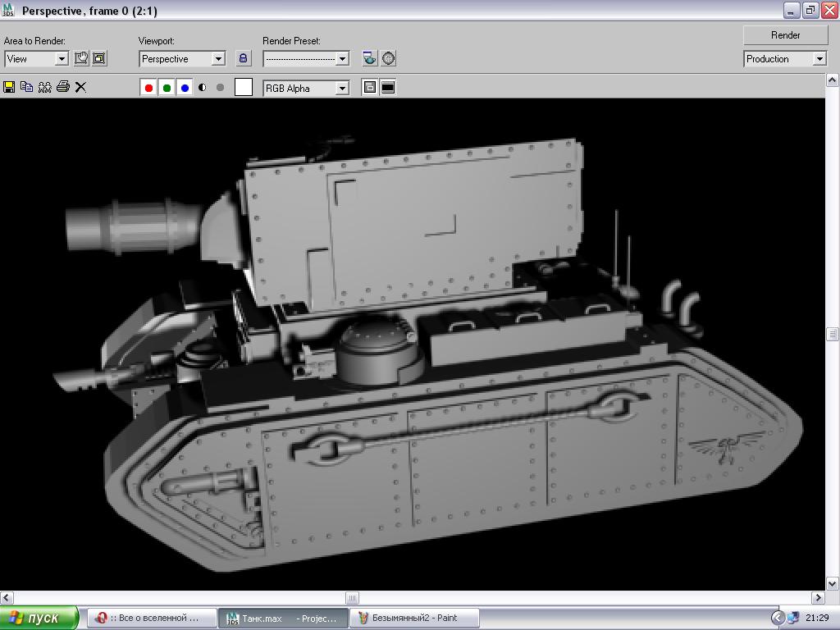840x630 pixels.
Task: Toggle the monochrome display button
Action: [x=220, y=87]
